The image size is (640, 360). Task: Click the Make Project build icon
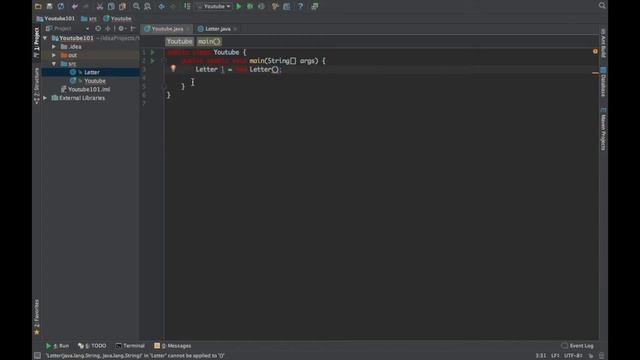(187, 6)
